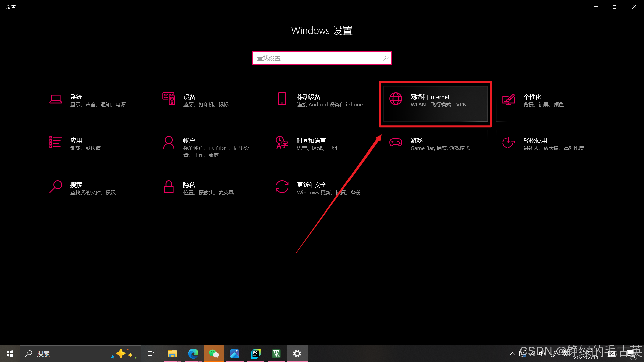Click the 移动设备 phone icon
644x362 pixels.
click(282, 99)
